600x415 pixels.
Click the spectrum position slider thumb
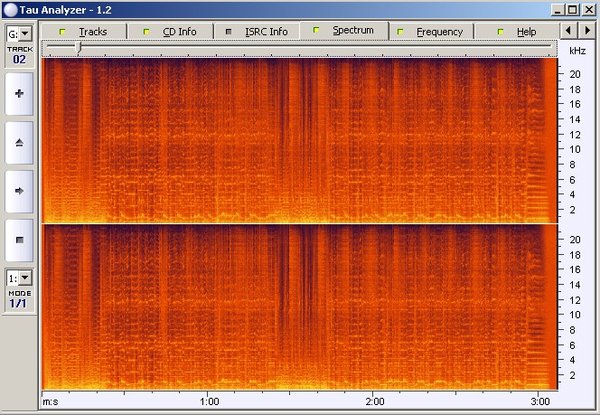[x=79, y=47]
